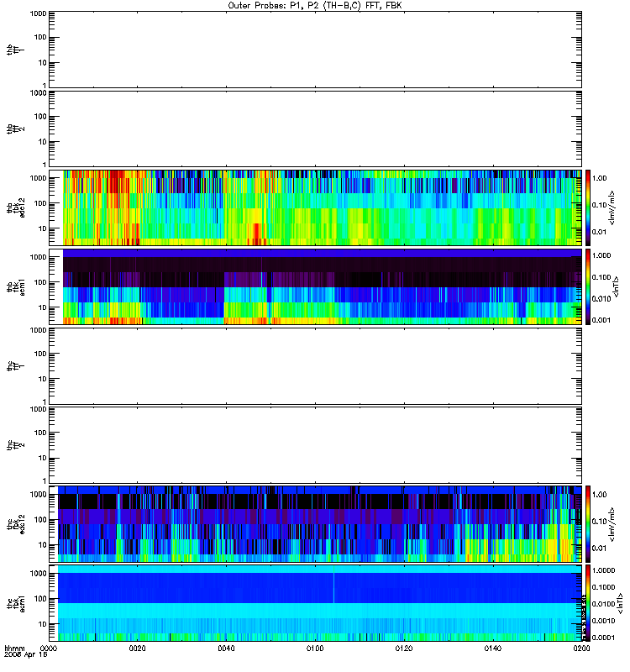Click the thb fbk edc12 color bar
This screenshot has height=672, width=630.
click(588, 207)
